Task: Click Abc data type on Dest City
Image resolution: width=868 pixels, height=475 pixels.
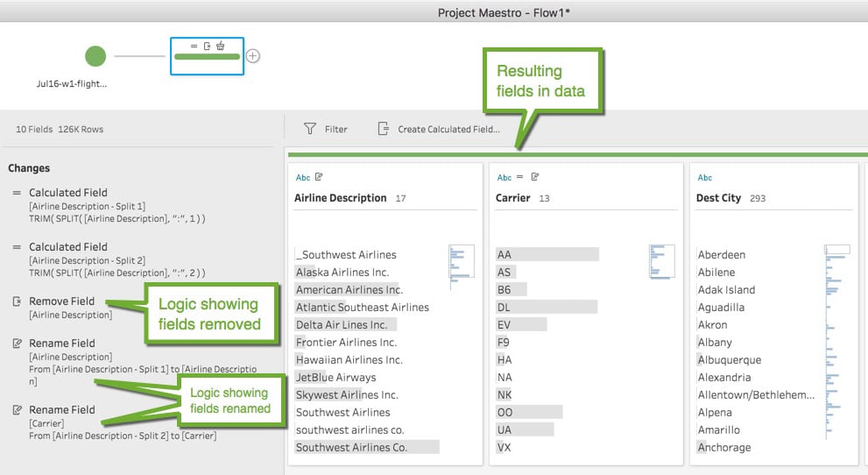Action: 705,178
